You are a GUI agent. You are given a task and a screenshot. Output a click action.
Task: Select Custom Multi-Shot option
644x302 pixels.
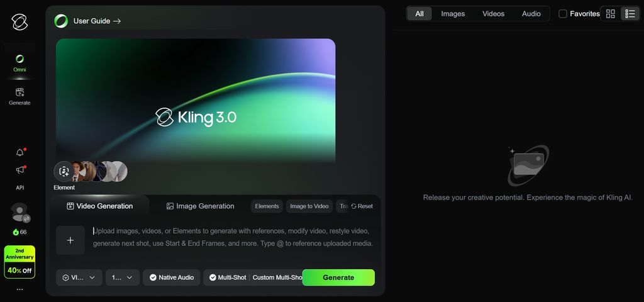point(277,277)
